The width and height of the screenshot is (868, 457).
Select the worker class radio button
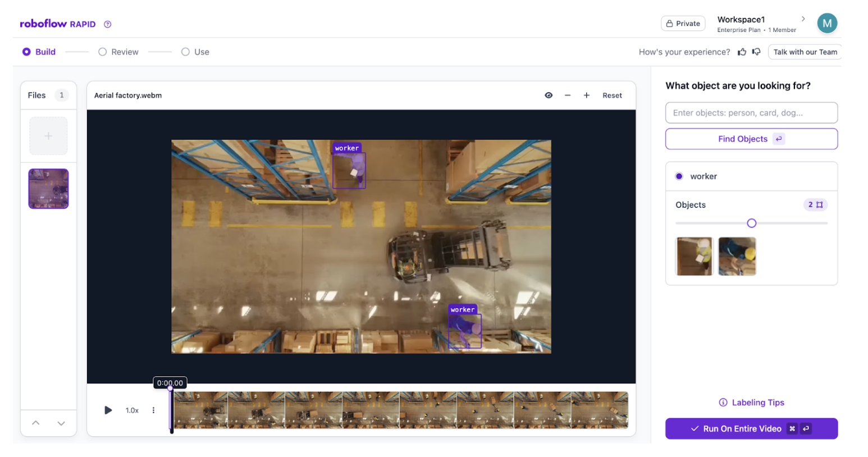pyautogui.click(x=679, y=176)
